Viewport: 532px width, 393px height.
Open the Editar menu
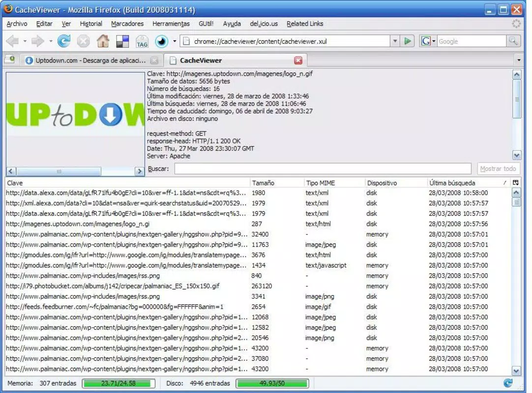pos(44,24)
